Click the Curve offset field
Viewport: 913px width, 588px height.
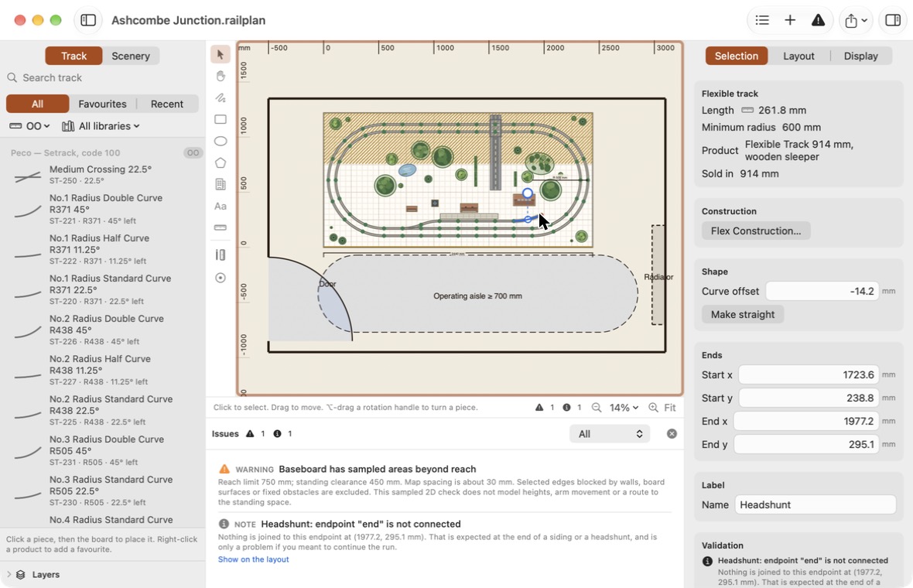pos(822,291)
